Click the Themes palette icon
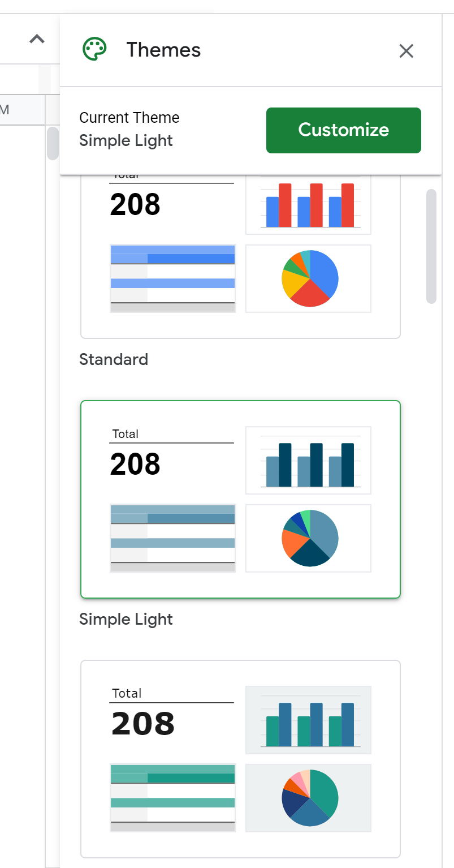The height and width of the screenshot is (868, 454). pyautogui.click(x=94, y=50)
